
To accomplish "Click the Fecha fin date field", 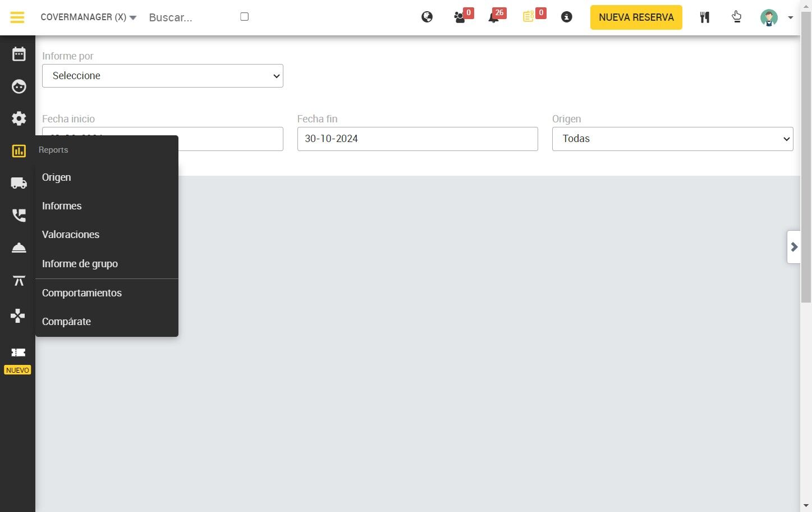I will (418, 139).
